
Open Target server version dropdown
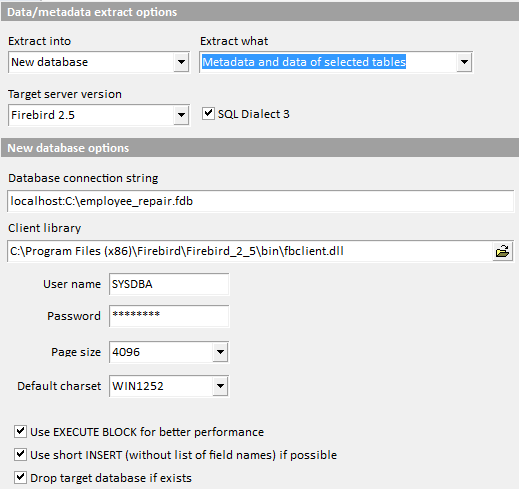click(x=181, y=115)
